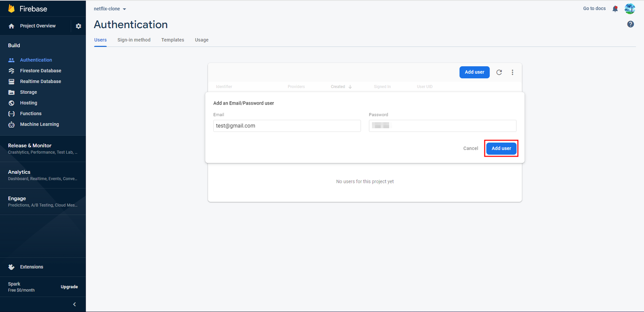The width and height of the screenshot is (644, 312).
Task: Collapse the sidebar with chevron arrow
Action: coord(74,304)
